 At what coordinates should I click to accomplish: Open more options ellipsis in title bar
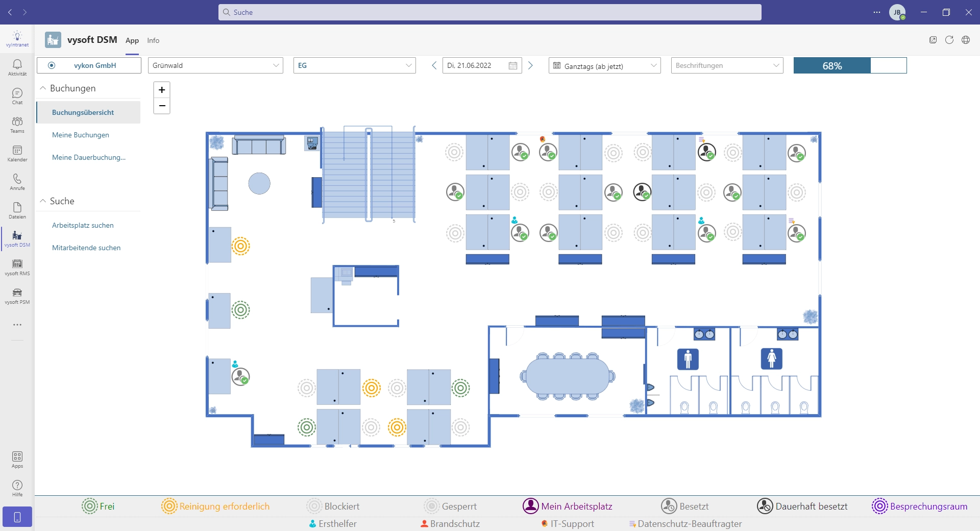[877, 12]
